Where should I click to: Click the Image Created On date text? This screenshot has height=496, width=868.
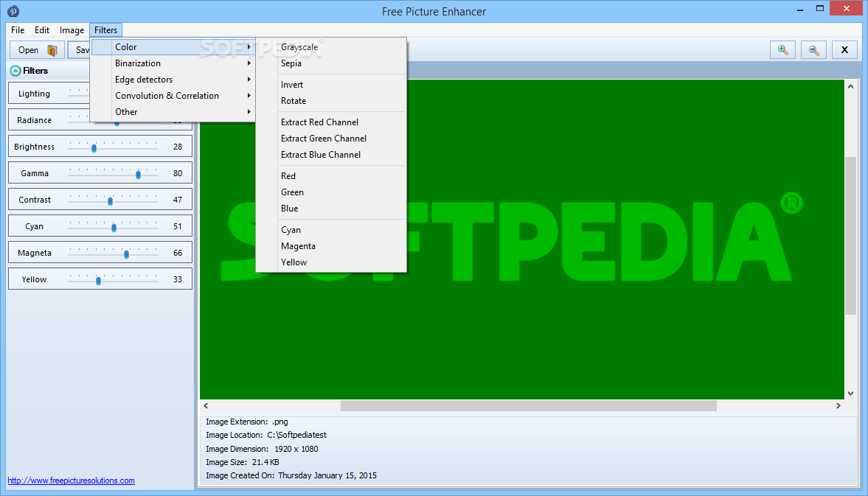291,475
